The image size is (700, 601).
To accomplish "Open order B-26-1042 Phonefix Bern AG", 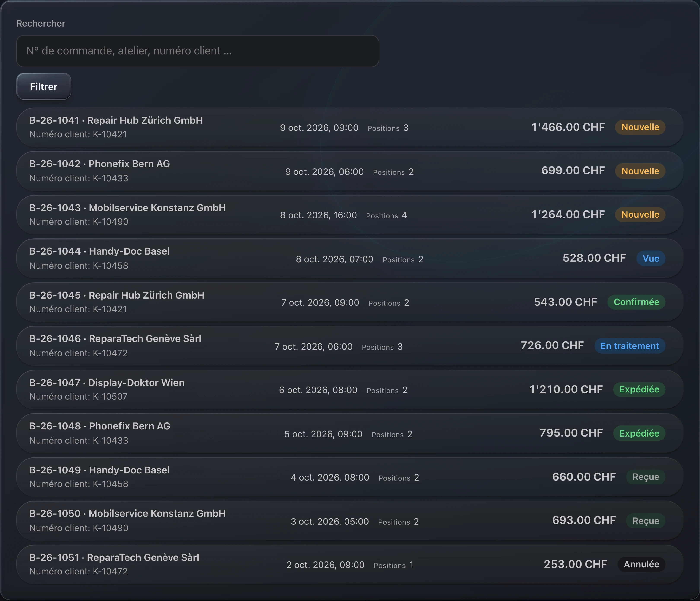I will 350,171.
